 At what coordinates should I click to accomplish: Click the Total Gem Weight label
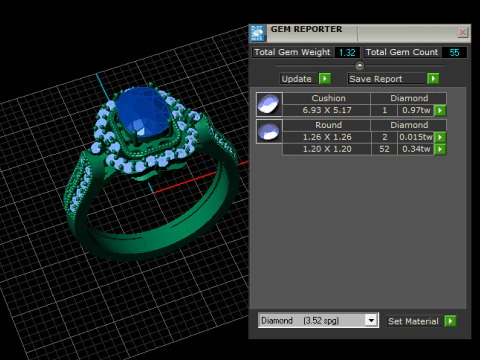pyautogui.click(x=292, y=52)
